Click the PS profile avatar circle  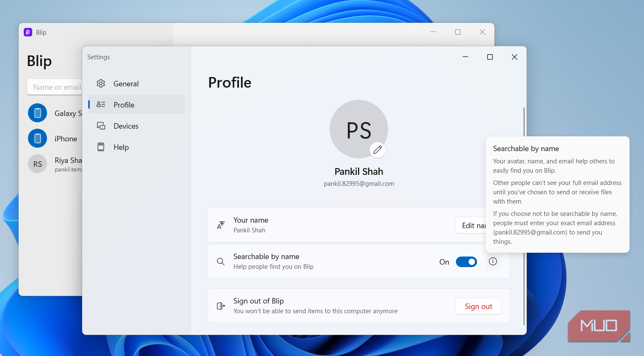[358, 129]
